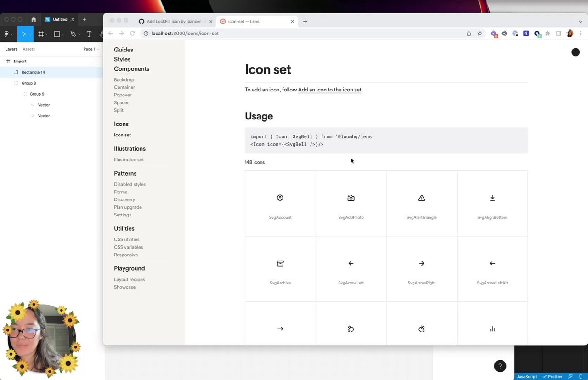Go to the Illustration set page
This screenshot has height=380, width=588.
pyautogui.click(x=129, y=160)
